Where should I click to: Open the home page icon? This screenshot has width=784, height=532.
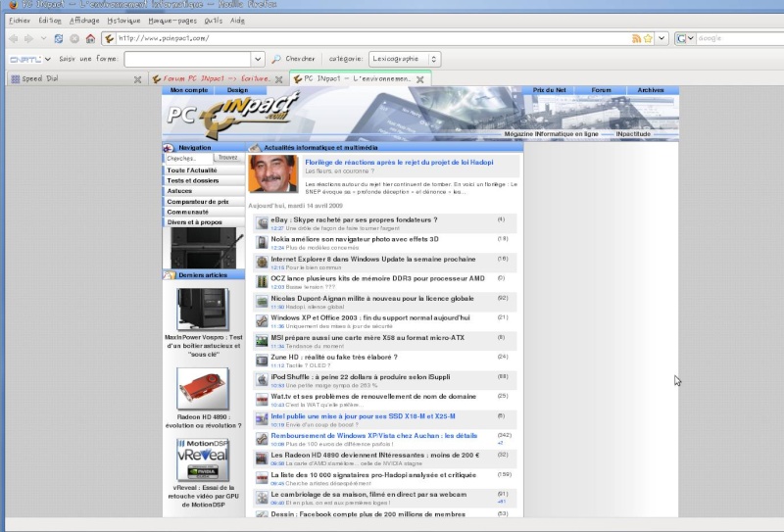coord(90,38)
